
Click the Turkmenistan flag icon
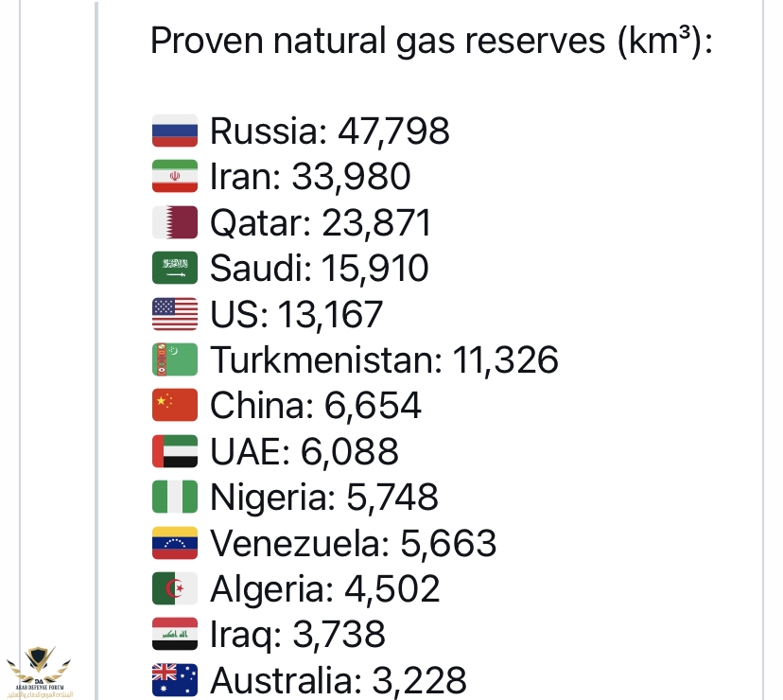(175, 359)
